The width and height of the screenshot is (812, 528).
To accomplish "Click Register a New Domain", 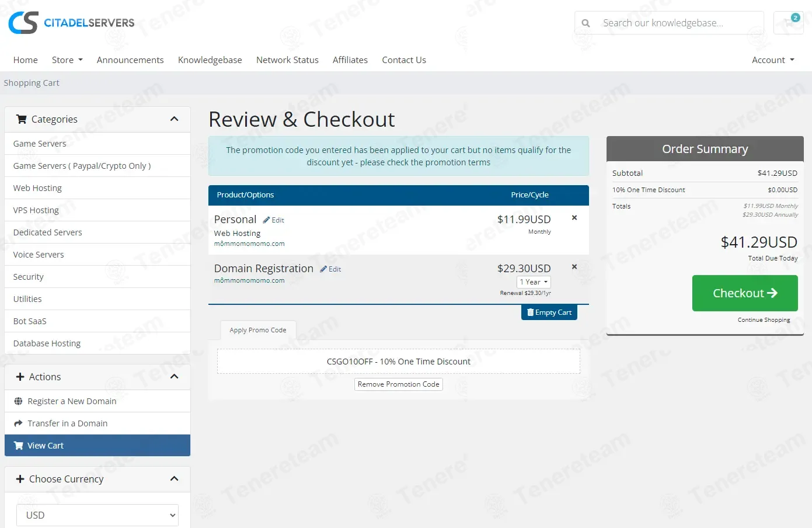I will [97, 401].
